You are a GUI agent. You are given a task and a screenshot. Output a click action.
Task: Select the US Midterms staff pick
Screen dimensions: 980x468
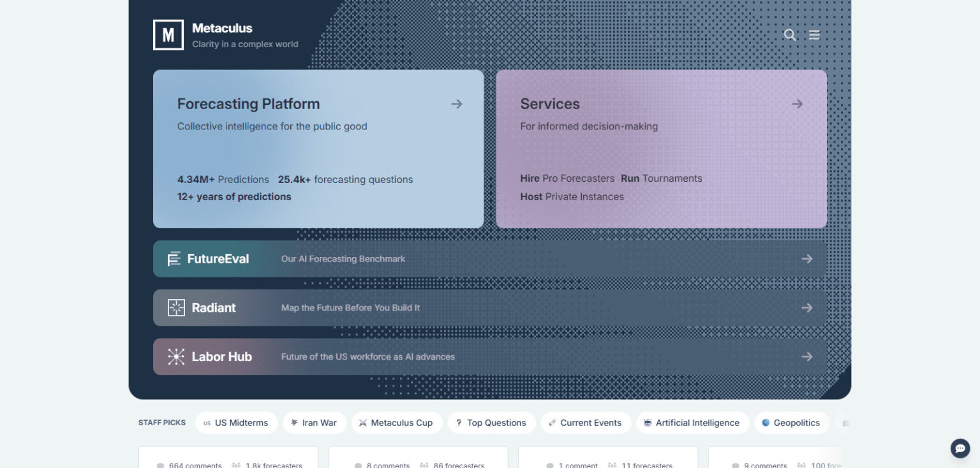click(x=236, y=423)
